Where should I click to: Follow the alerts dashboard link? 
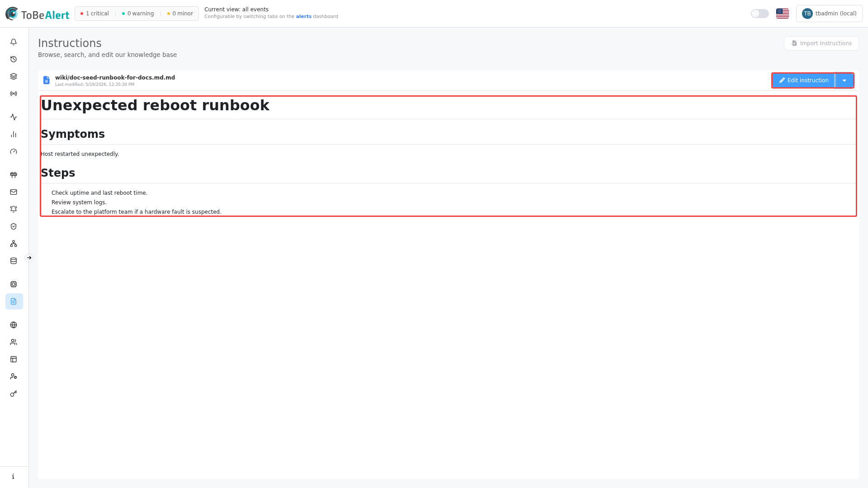(304, 17)
